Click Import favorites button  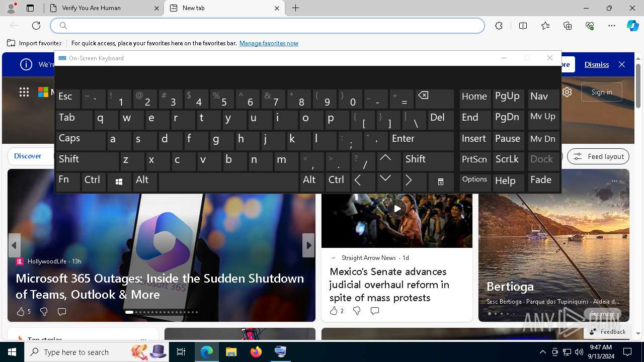34,43
